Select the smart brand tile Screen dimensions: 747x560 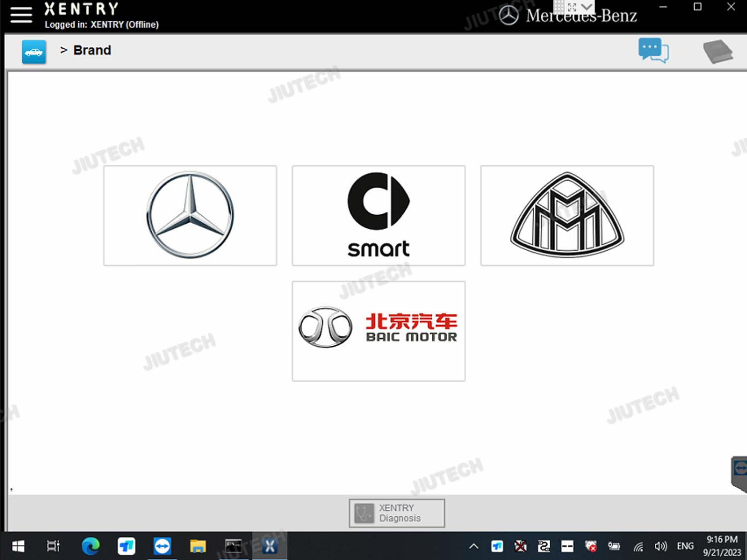[x=378, y=215]
